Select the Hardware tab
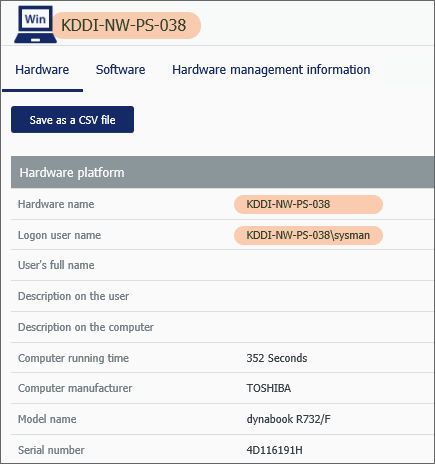Image resolution: width=435 pixels, height=464 pixels. (x=42, y=70)
